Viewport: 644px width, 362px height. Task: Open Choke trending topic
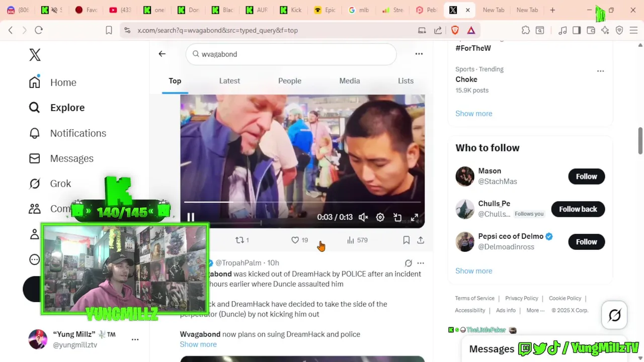tap(466, 79)
